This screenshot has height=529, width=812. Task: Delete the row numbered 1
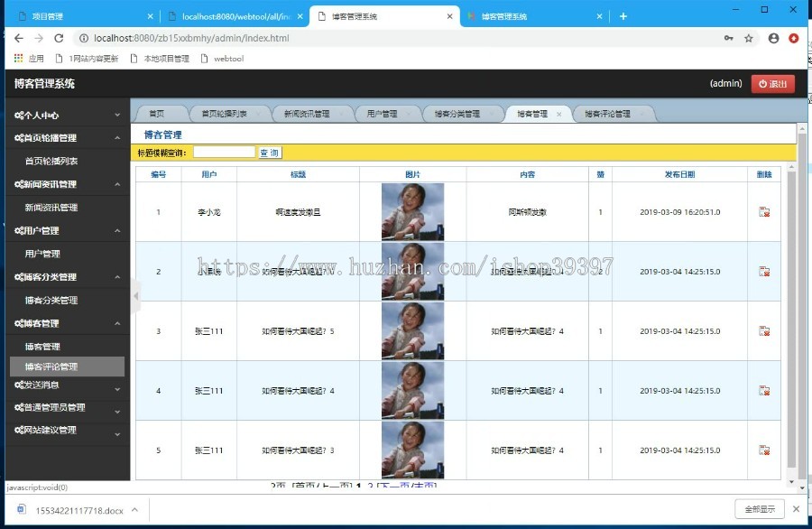764,212
